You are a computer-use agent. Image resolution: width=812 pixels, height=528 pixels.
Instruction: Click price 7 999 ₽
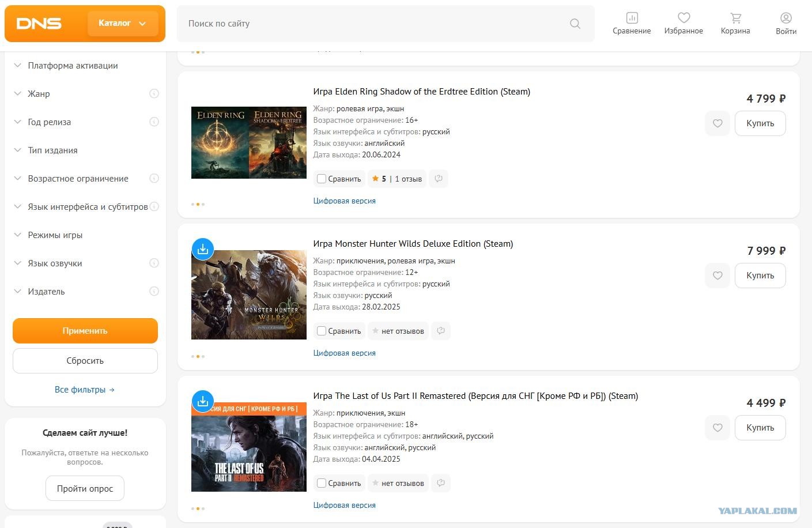coord(766,251)
